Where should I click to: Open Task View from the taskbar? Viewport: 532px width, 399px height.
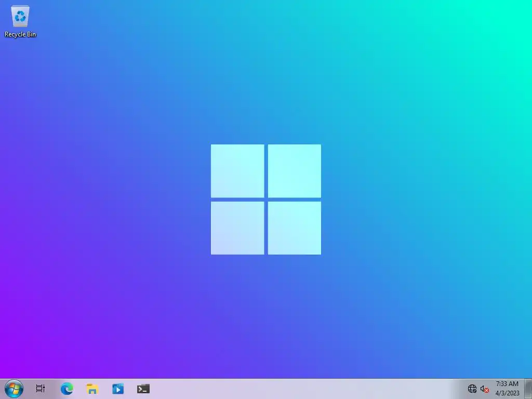tap(41, 389)
